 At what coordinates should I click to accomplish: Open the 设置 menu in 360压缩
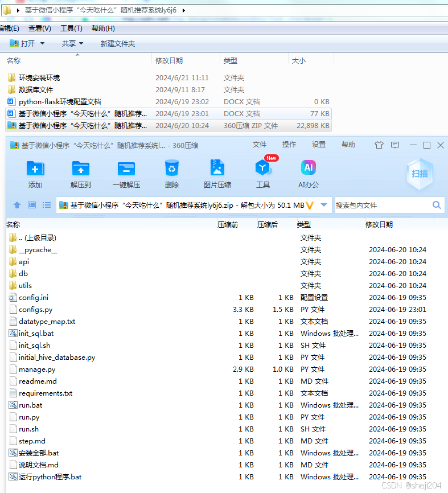[x=319, y=145]
